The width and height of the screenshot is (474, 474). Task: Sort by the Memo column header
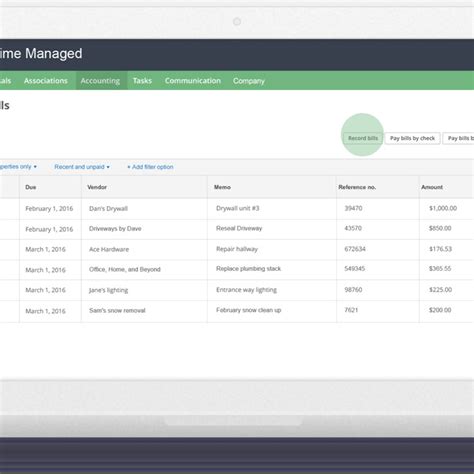[222, 187]
